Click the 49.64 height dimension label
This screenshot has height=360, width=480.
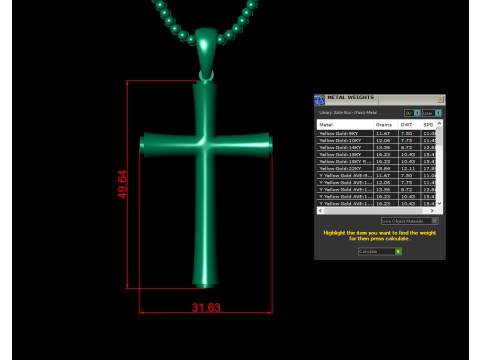coord(123,184)
